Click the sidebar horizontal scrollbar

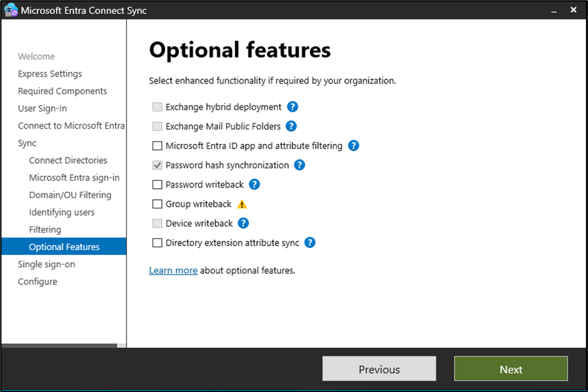(x=59, y=345)
